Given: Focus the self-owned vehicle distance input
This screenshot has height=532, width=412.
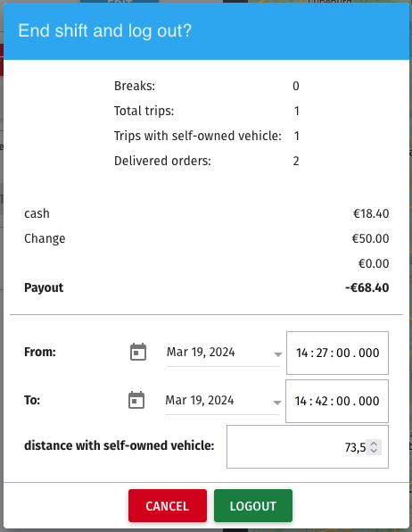Looking at the screenshot, I should pyautogui.click(x=308, y=446).
